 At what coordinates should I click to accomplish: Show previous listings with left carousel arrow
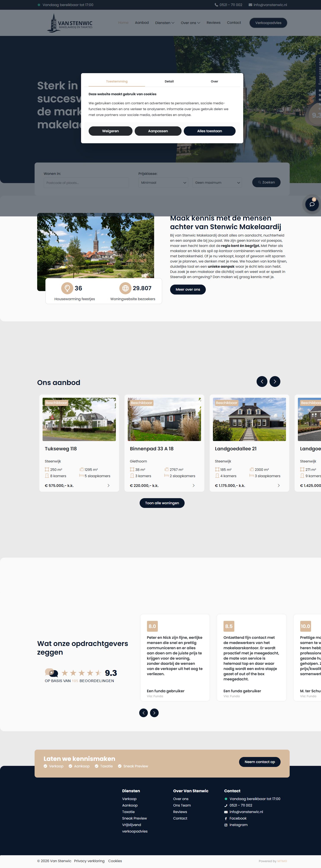[x=262, y=382]
